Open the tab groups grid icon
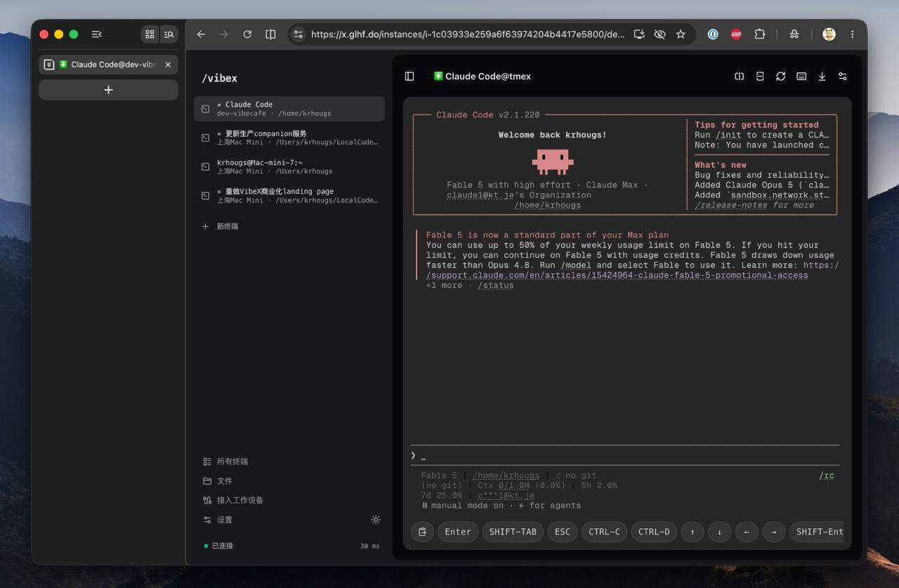899x588 pixels. tap(150, 34)
